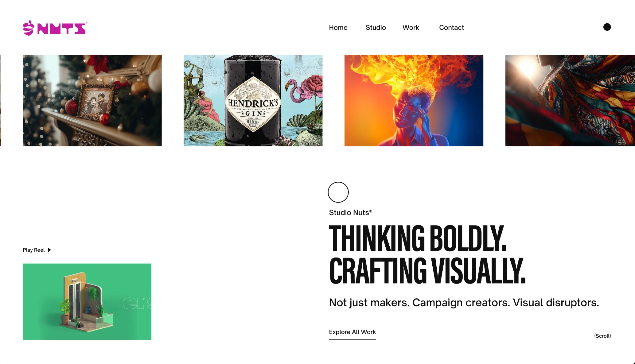Click the partially visible left-edge carousel thumbnail
Screen dimensions: 635x364
tap(0, 100)
